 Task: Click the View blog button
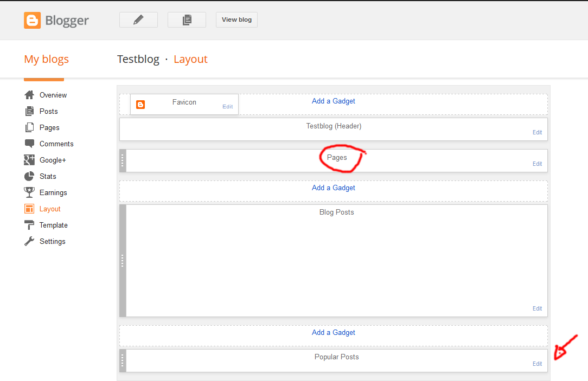[x=237, y=20]
